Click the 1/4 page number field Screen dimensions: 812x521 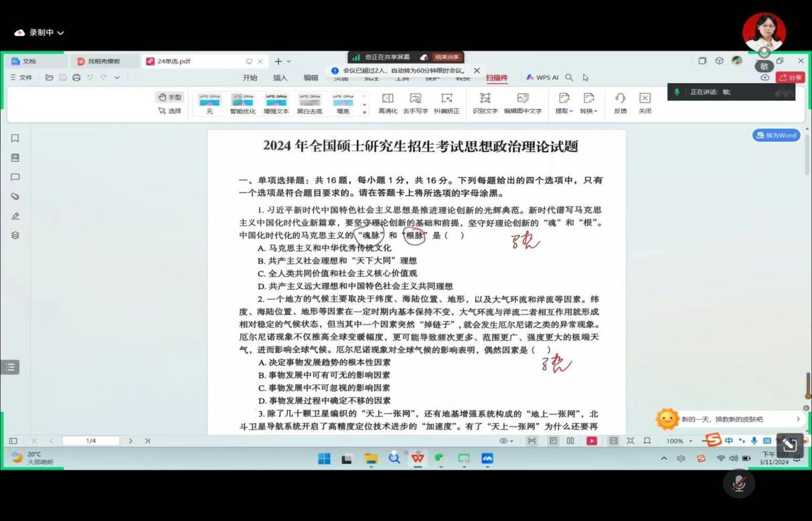tap(91, 441)
